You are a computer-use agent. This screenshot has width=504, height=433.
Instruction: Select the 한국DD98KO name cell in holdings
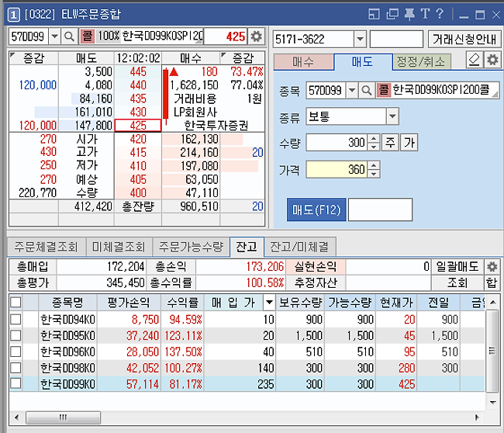click(67, 368)
